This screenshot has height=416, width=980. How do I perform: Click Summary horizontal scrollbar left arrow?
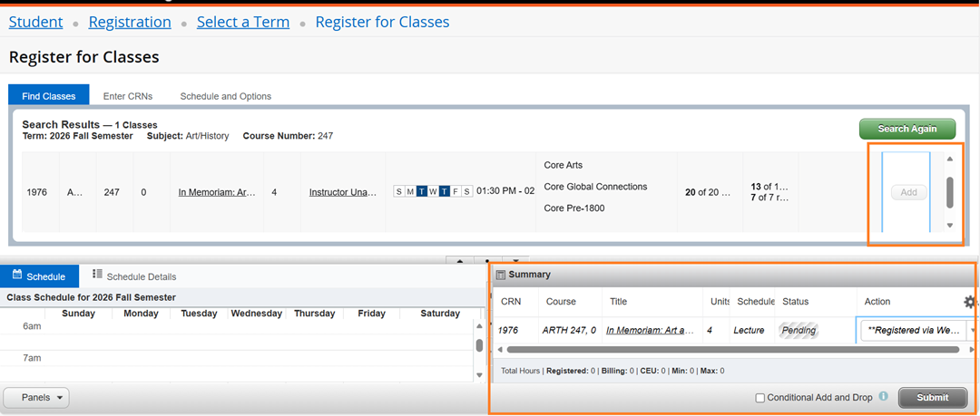[x=501, y=349]
